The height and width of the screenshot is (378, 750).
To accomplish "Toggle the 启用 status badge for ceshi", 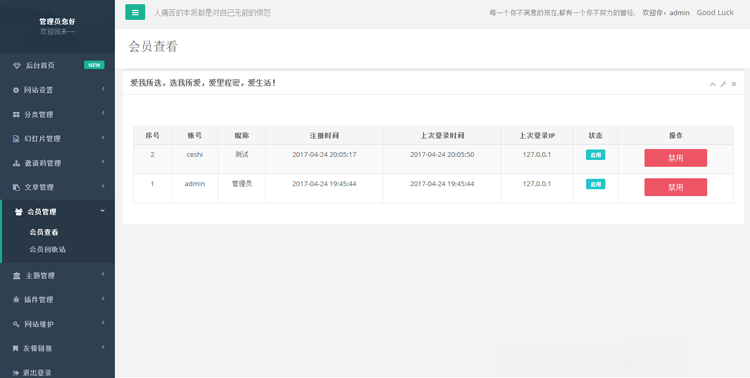I will 596,155.
